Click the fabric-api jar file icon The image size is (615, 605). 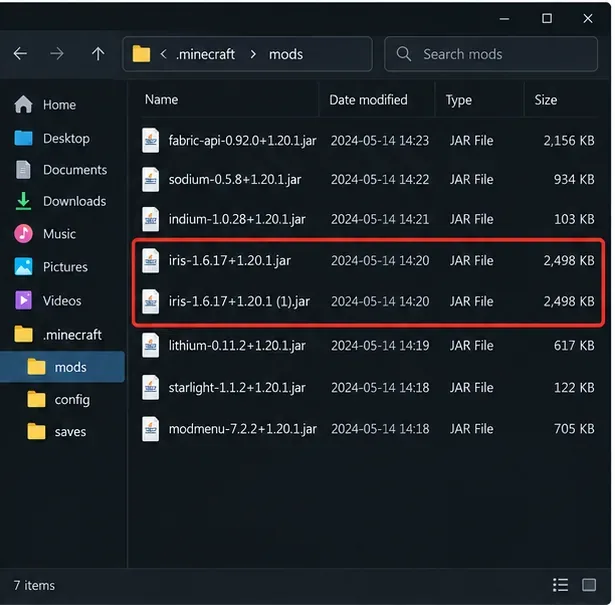[151, 140]
